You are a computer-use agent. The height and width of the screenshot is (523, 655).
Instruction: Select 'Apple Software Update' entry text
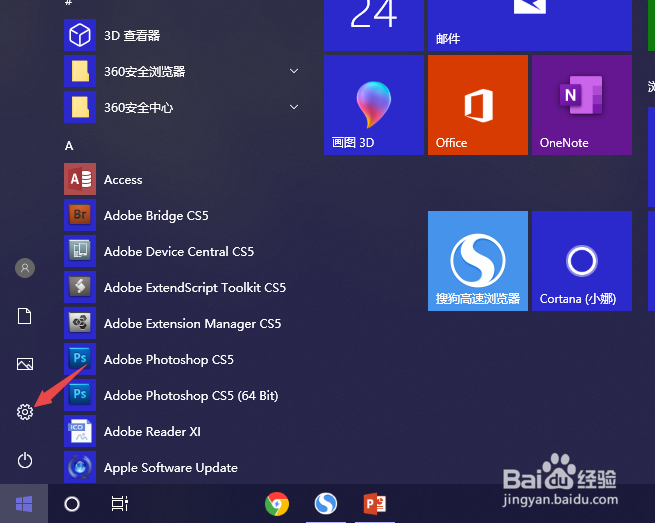[171, 468]
